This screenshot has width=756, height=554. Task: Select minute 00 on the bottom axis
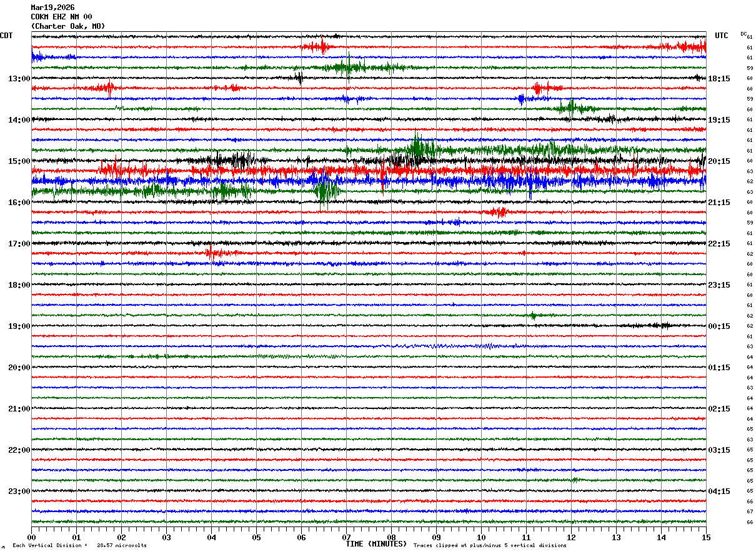[x=31, y=537]
